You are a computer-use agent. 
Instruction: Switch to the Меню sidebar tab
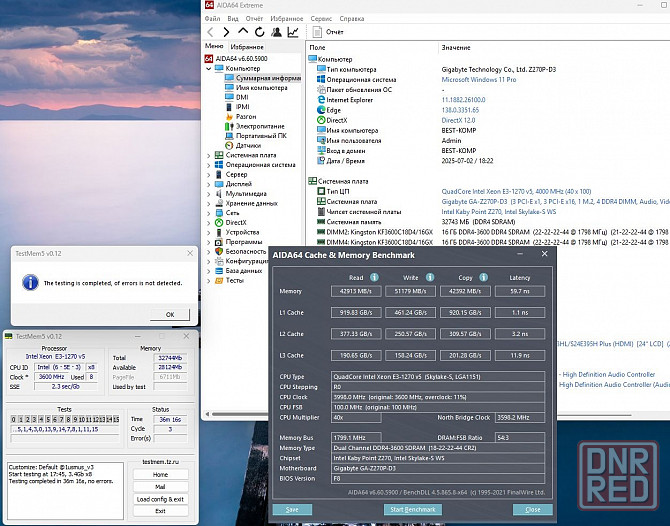coord(214,46)
